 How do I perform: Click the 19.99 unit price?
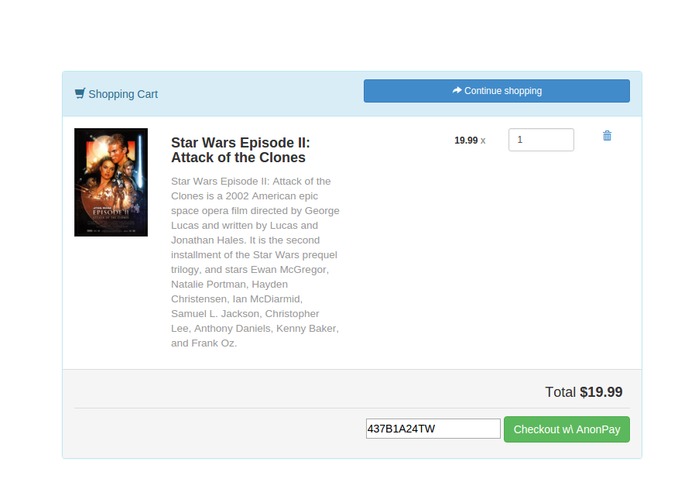point(466,140)
